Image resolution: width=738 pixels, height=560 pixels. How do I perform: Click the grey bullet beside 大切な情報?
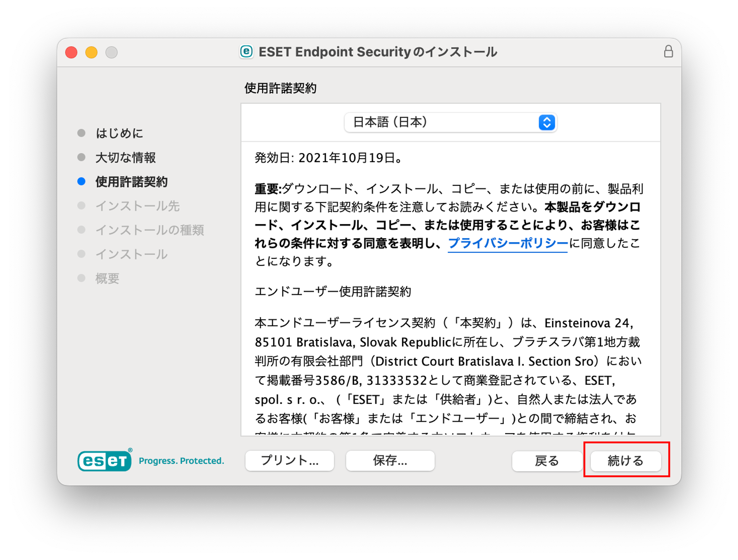click(x=81, y=157)
